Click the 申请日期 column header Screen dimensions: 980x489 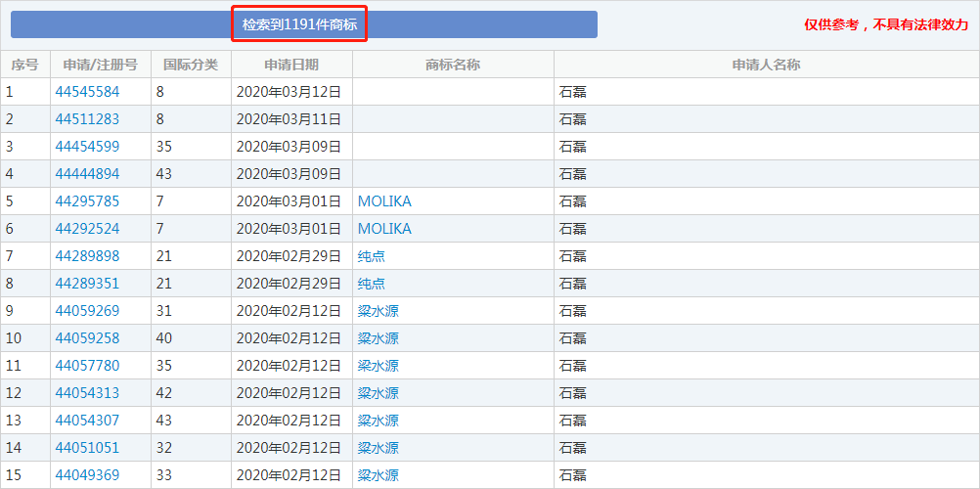point(291,65)
